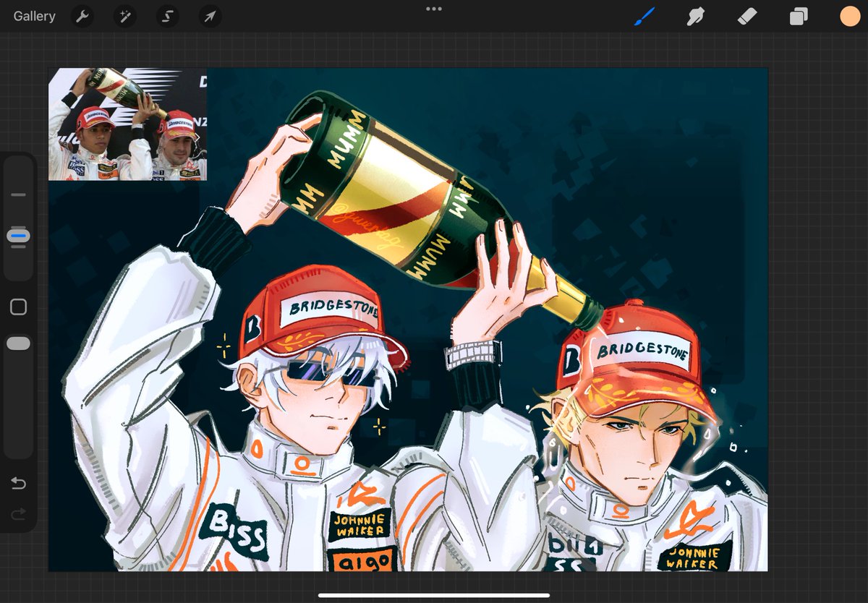Image resolution: width=868 pixels, height=603 pixels.
Task: Tap the reference photo thumbnail on canvas
Action: click(x=127, y=124)
